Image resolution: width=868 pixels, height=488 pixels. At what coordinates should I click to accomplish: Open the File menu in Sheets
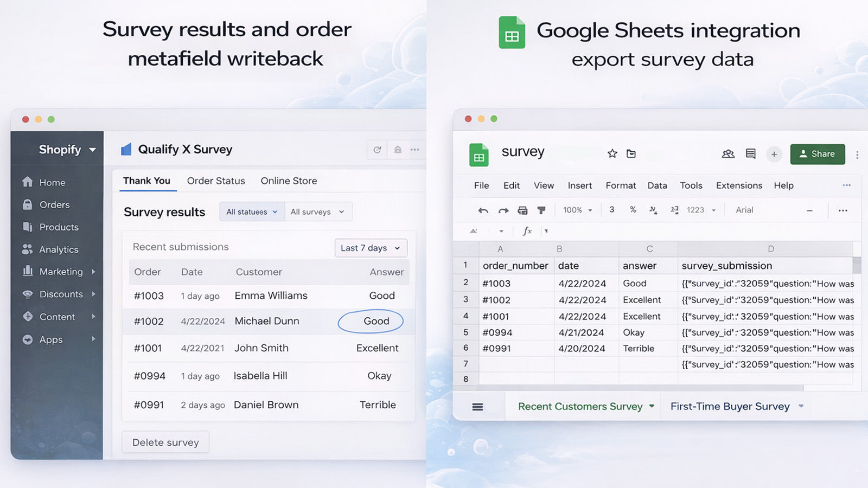[481, 185]
